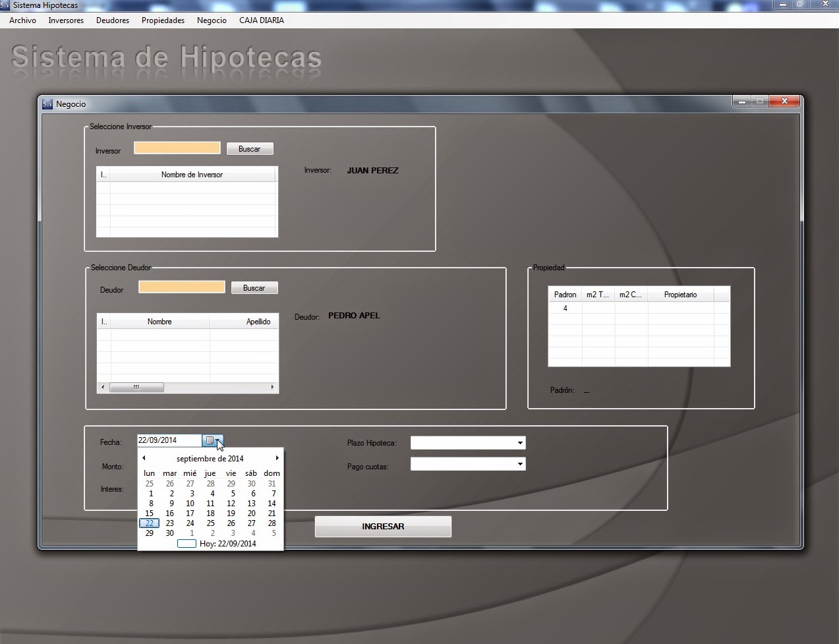Click Negocio window title icon
Screen dimensions: 839x644
[47, 103]
